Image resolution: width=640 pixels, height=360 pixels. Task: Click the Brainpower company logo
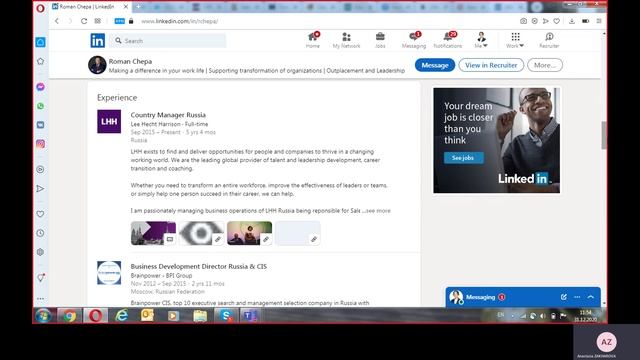click(109, 273)
